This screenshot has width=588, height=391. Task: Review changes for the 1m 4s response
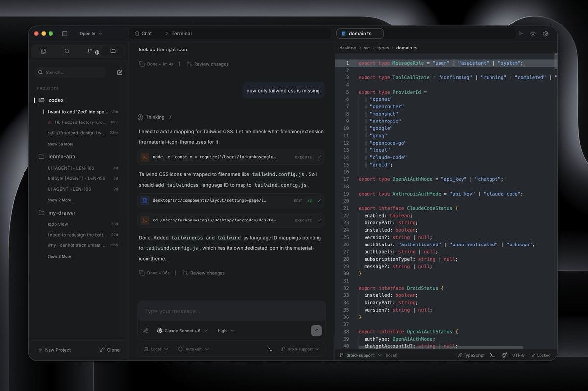tap(207, 64)
